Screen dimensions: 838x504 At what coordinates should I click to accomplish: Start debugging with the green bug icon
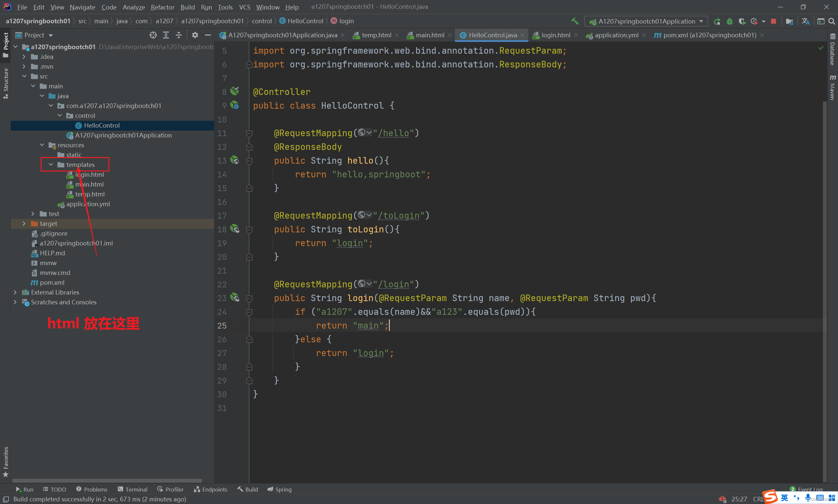tap(729, 21)
